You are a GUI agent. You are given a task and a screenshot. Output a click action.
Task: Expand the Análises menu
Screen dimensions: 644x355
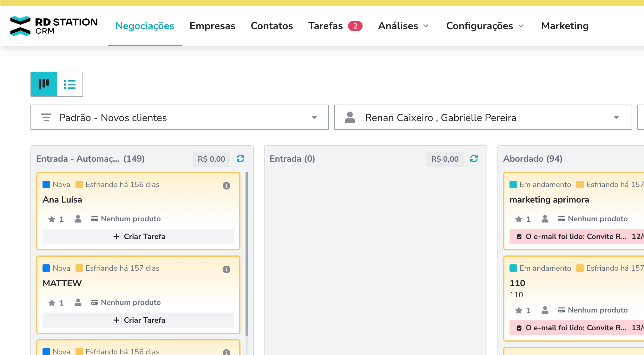pyautogui.click(x=403, y=26)
